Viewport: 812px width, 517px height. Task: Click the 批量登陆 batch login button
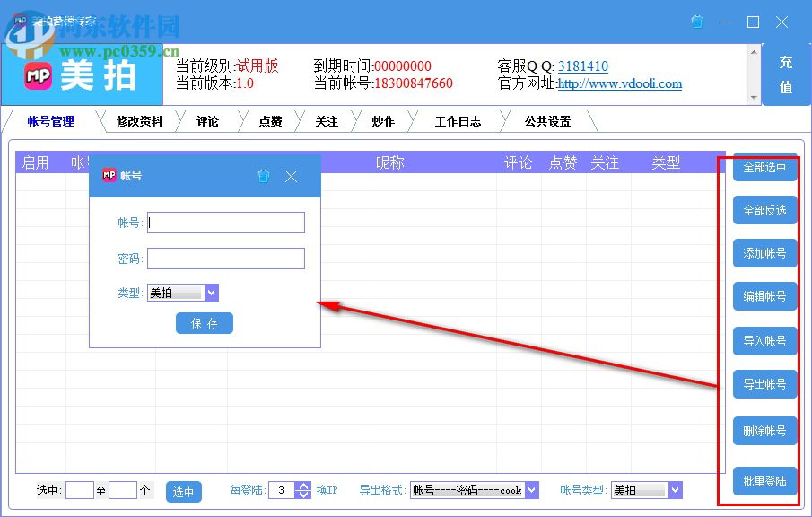click(x=764, y=481)
